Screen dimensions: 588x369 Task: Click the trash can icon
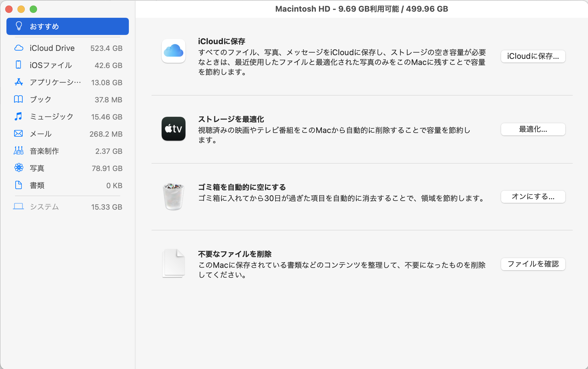(x=174, y=196)
